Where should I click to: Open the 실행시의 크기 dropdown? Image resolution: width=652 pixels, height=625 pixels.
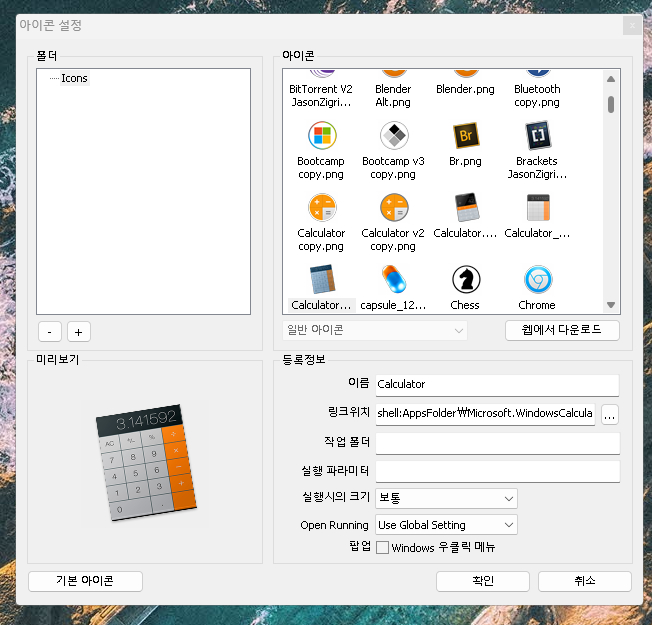tap(446, 498)
